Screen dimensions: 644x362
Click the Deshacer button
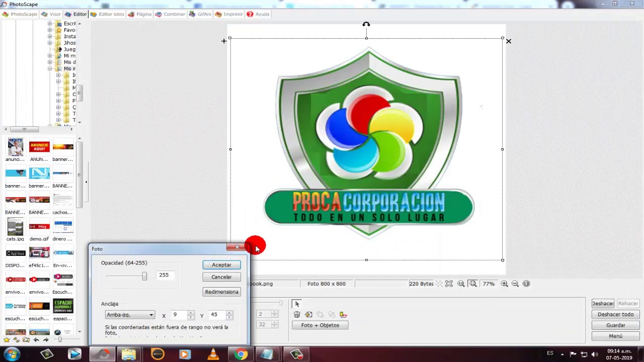602,304
